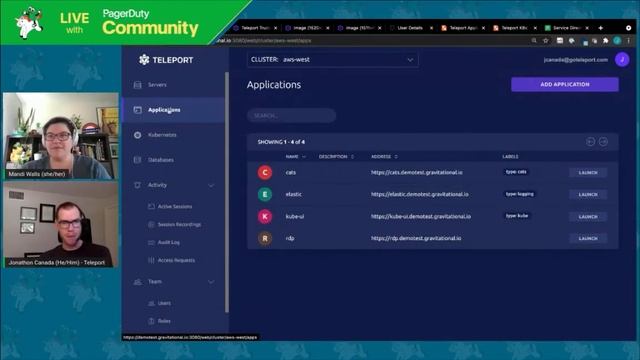Sort applications by Name column
640x360 pixels.
[295, 157]
